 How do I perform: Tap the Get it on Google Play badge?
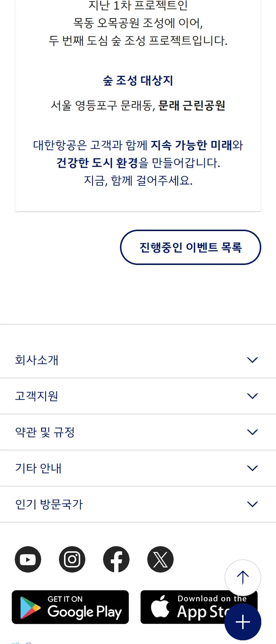70,607
